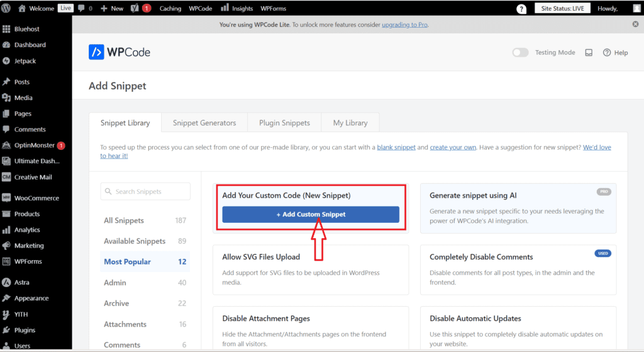The image size is (644, 352).
Task: Open the WooCommerce sidebar menu
Action: coord(36,198)
